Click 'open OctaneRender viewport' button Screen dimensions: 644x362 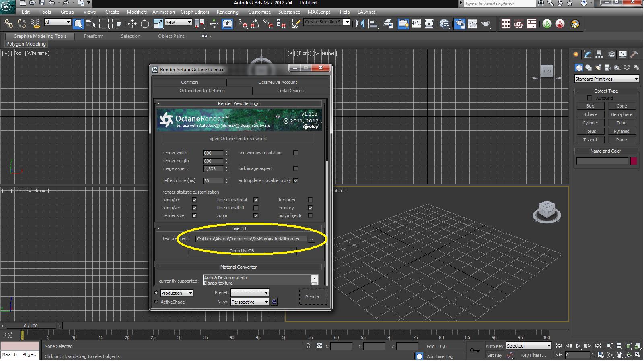(239, 139)
